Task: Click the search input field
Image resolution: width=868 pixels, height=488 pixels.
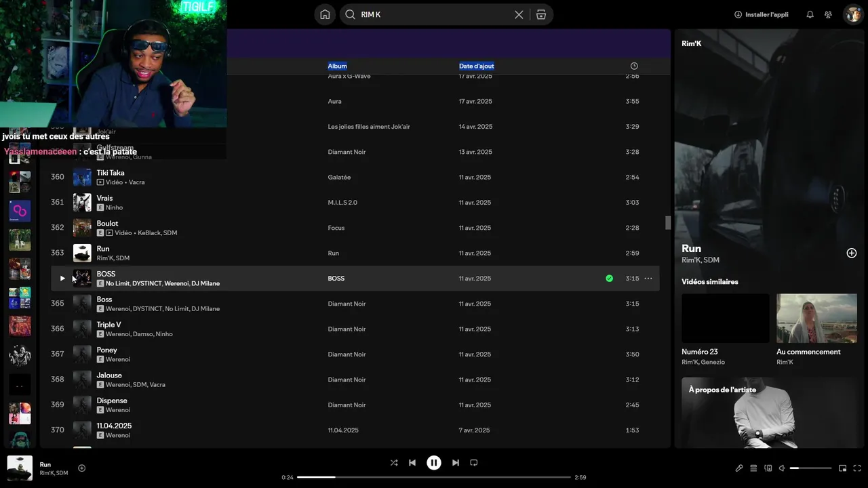Action: [434, 14]
